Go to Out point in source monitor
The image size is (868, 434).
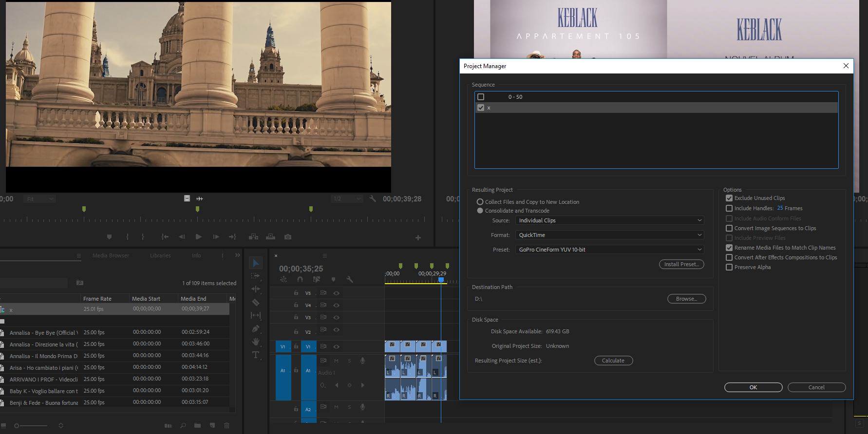pyautogui.click(x=232, y=237)
